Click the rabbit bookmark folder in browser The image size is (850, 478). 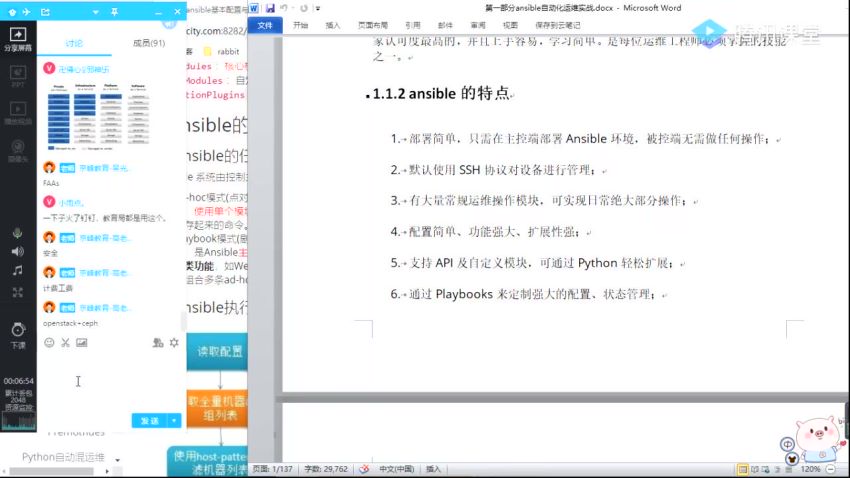coord(221,51)
